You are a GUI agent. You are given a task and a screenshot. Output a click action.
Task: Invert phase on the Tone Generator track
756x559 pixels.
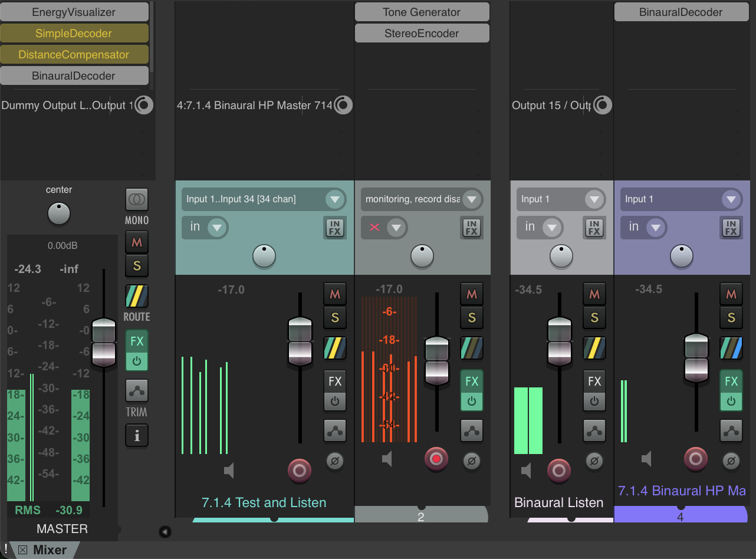coord(471,460)
